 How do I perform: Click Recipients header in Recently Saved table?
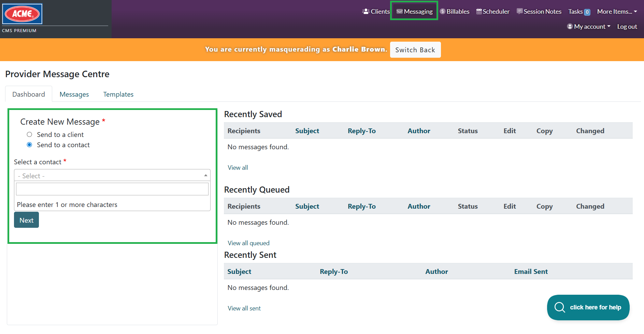click(244, 131)
